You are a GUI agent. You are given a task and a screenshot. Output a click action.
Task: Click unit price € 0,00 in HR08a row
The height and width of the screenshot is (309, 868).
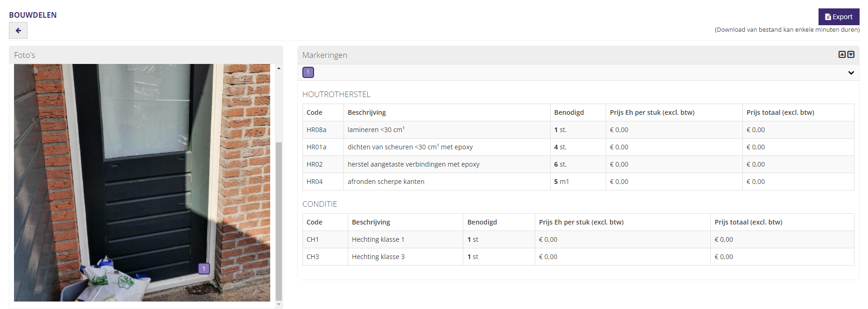tap(619, 130)
